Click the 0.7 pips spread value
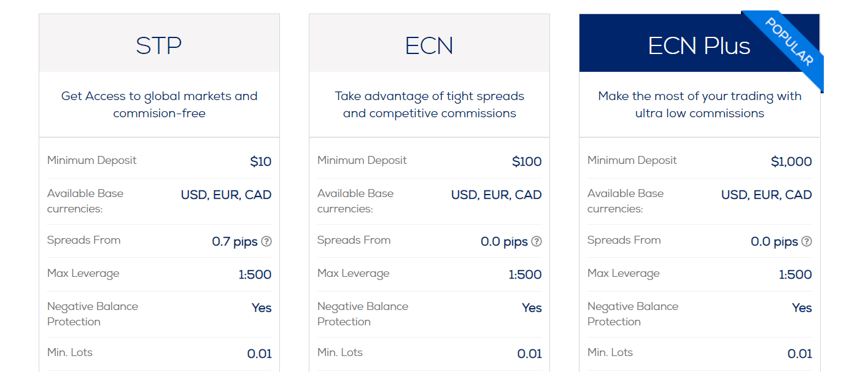868x372 pixels. 234,242
